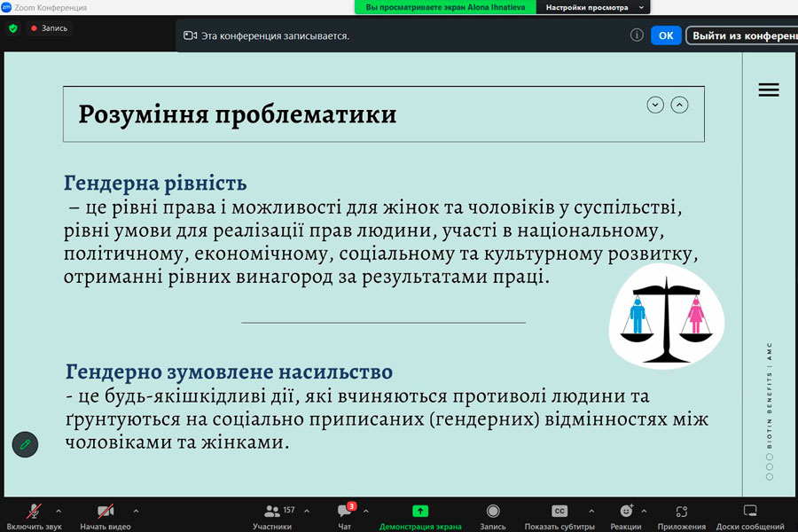
Task: Open the hamburger menu on the slide
Action: [769, 90]
